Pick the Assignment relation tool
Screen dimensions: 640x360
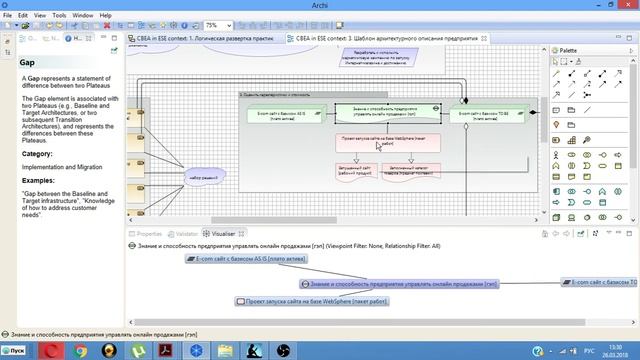[x=602, y=73]
